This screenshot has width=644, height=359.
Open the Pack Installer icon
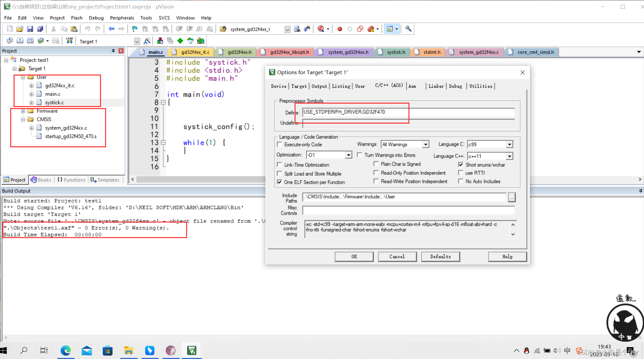click(201, 41)
